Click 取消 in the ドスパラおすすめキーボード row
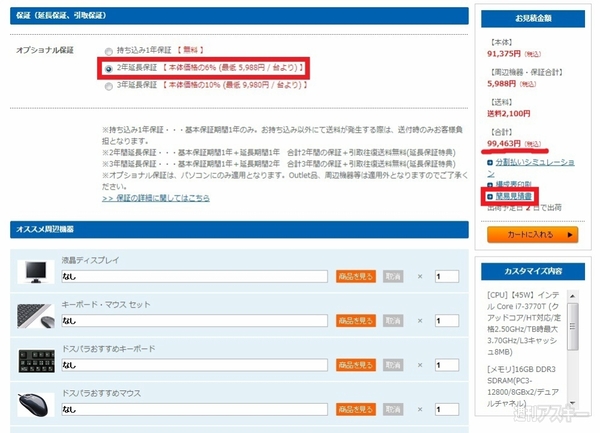The image size is (600, 433). tap(393, 365)
